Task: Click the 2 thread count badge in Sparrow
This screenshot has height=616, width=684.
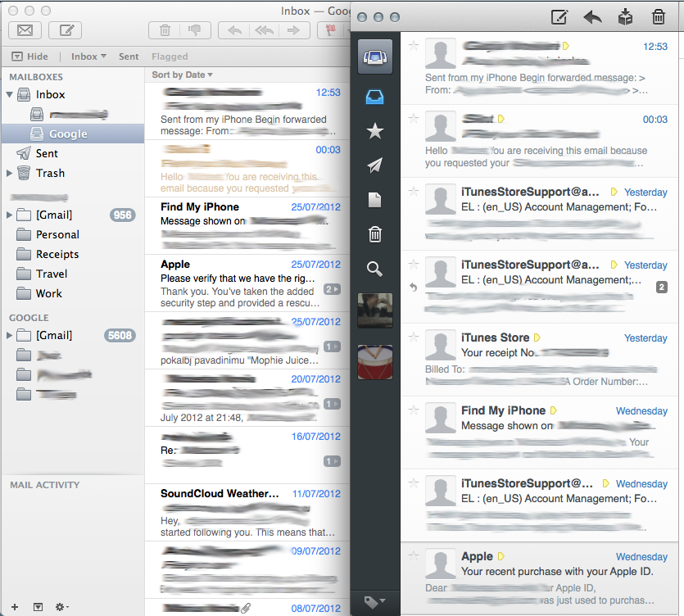Action: [661, 287]
